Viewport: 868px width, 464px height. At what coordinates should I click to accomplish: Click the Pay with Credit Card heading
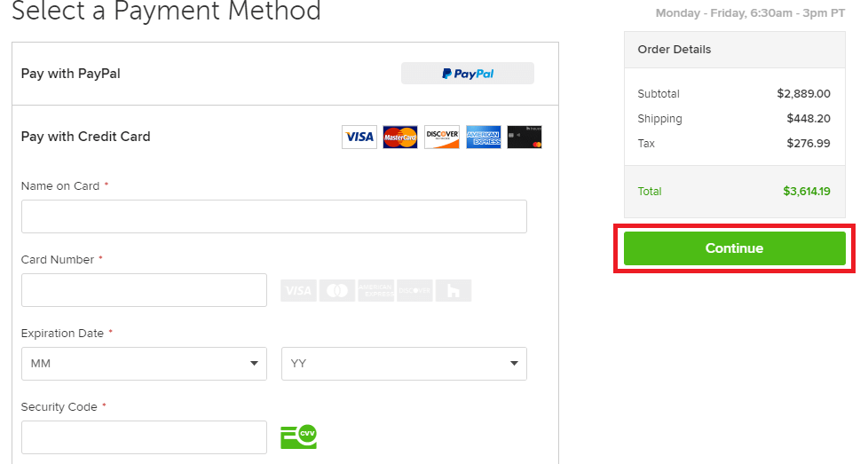coord(86,137)
